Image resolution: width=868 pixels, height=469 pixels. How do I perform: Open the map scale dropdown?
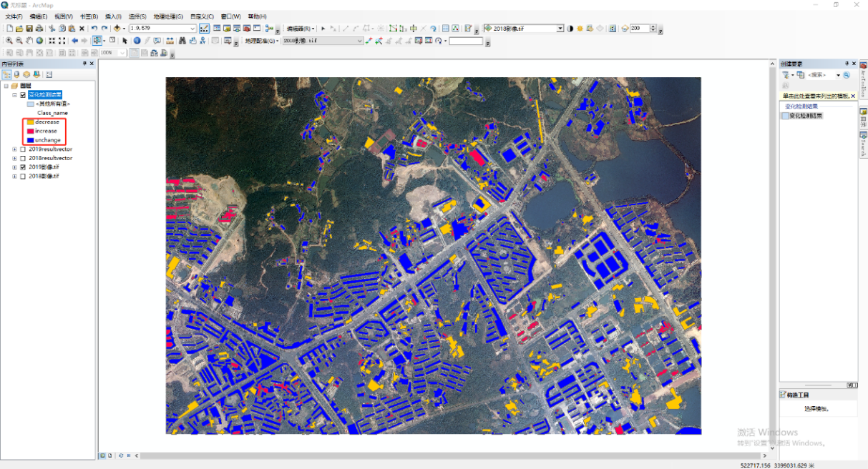[192, 29]
